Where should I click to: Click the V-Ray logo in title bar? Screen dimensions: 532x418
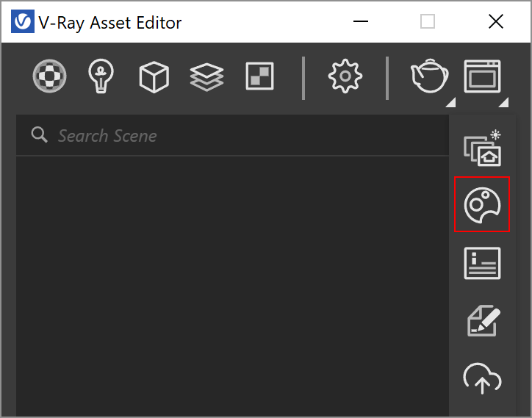tap(23, 21)
